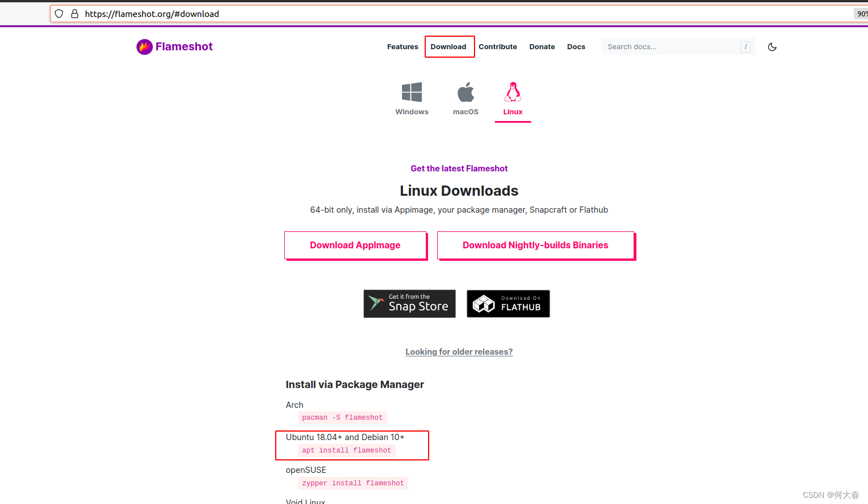
Task: Click Ubuntu 18.04+ and Debian 10+ label
Action: [x=345, y=437]
